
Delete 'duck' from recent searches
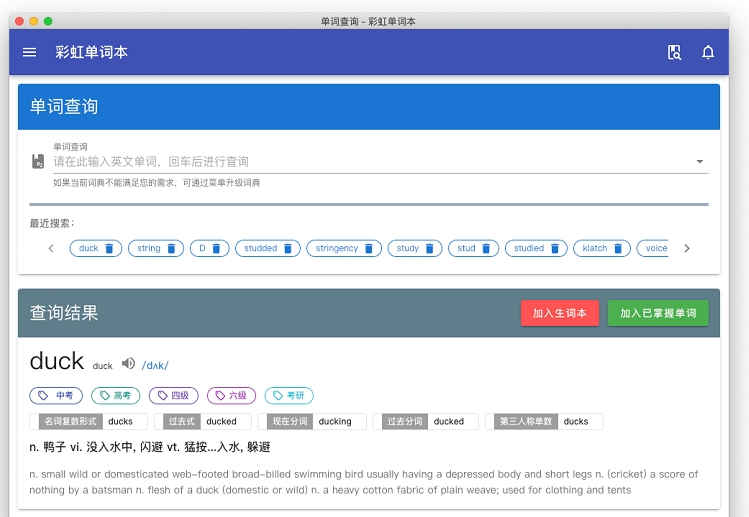tap(110, 248)
